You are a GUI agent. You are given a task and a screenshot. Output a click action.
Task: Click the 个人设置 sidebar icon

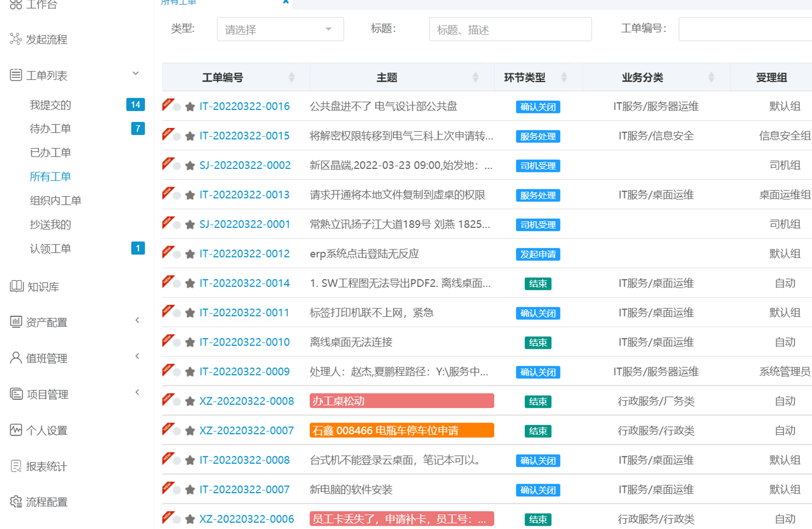tap(16, 430)
